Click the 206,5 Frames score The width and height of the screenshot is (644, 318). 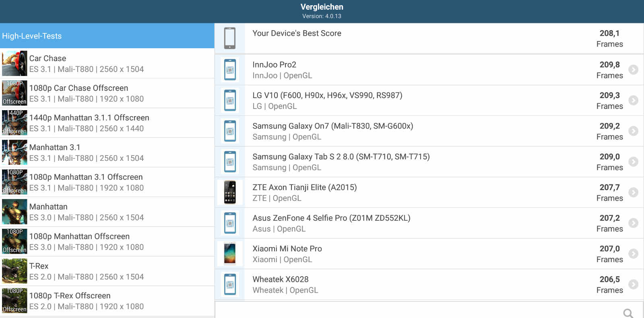point(609,285)
